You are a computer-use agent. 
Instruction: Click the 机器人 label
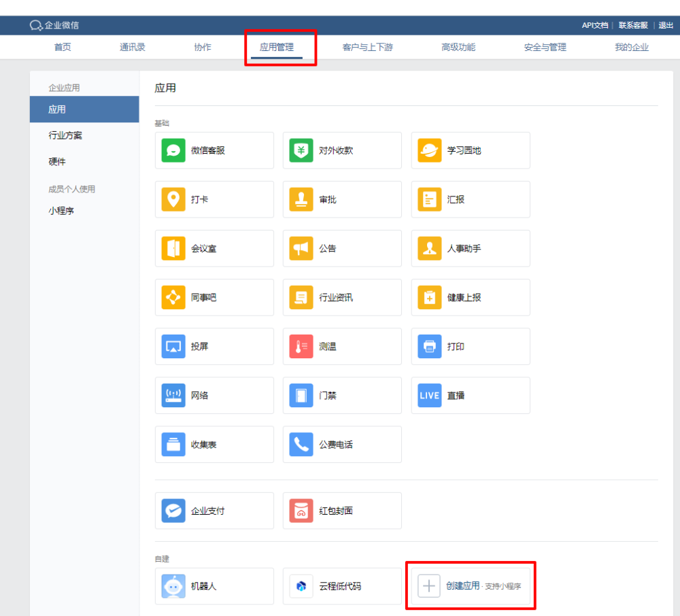(203, 586)
